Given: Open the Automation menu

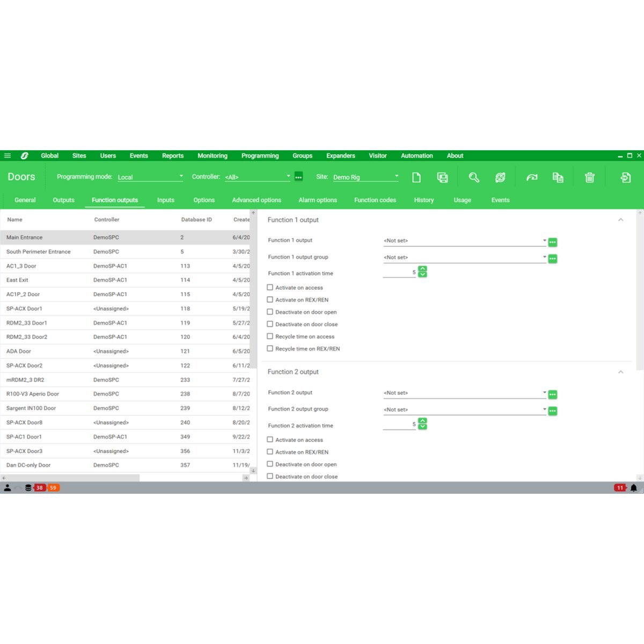Looking at the screenshot, I should [417, 156].
